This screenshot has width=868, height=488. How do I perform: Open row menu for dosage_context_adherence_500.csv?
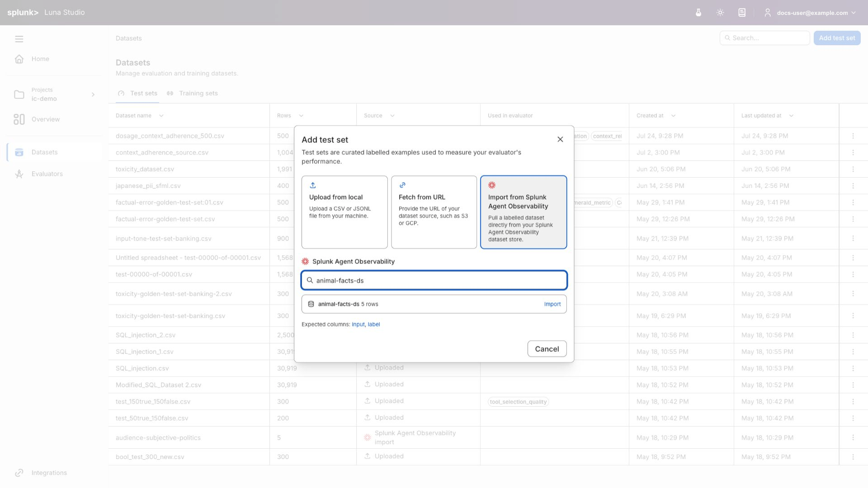tap(853, 136)
